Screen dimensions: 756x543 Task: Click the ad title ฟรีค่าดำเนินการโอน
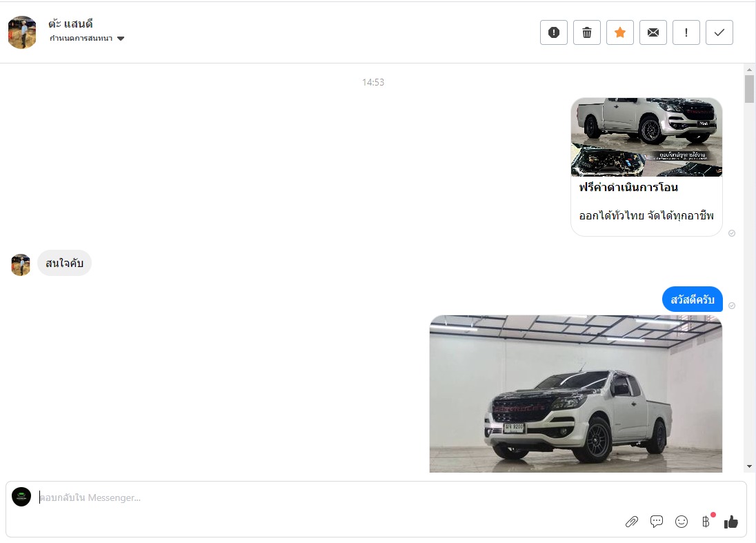tap(628, 187)
